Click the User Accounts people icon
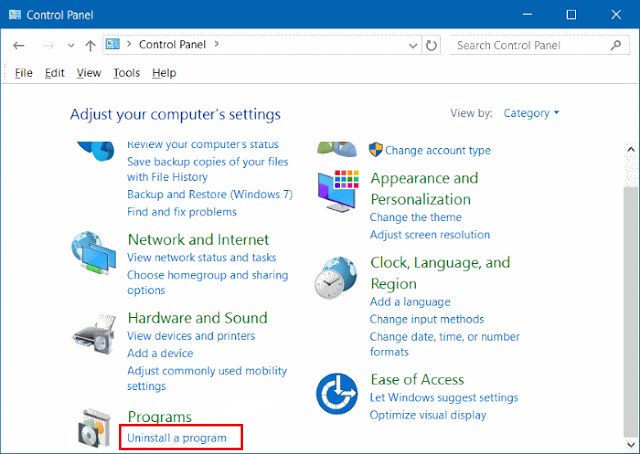 pyautogui.click(x=337, y=149)
